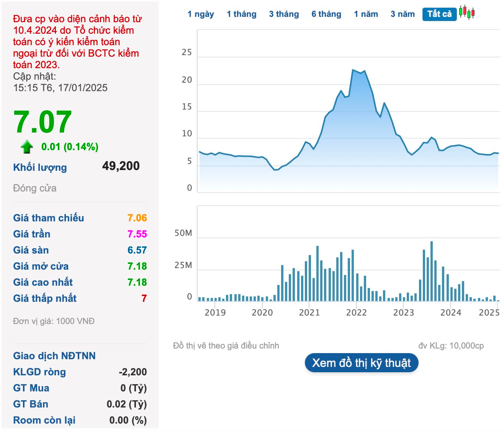Select the '1 tháng' time range tab
This screenshot has width=504, height=432.
[242, 14]
